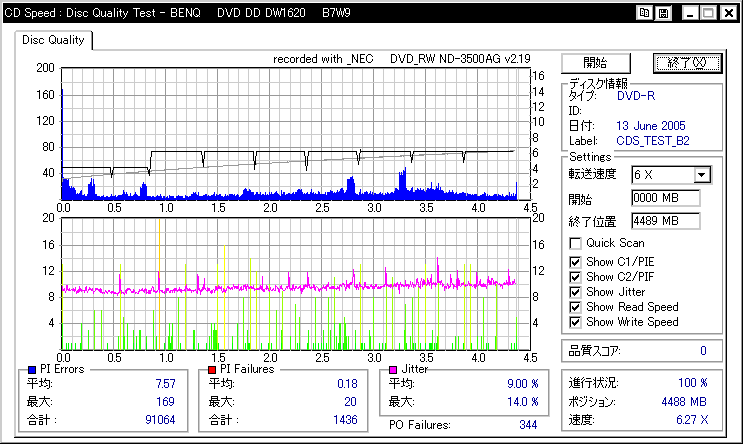Click the 終了 exit button
Screen dimensions: 743x444
tap(687, 63)
